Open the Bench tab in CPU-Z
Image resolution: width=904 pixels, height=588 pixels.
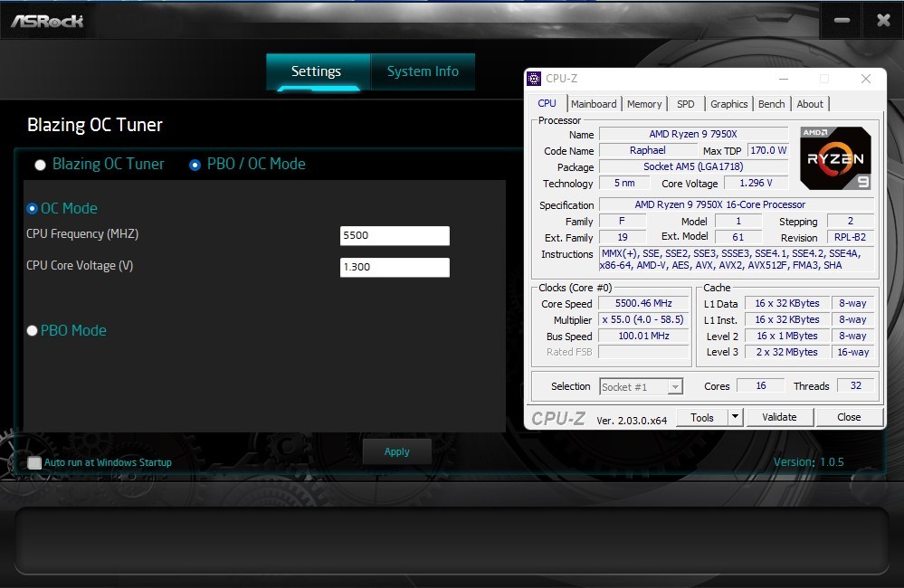point(771,104)
